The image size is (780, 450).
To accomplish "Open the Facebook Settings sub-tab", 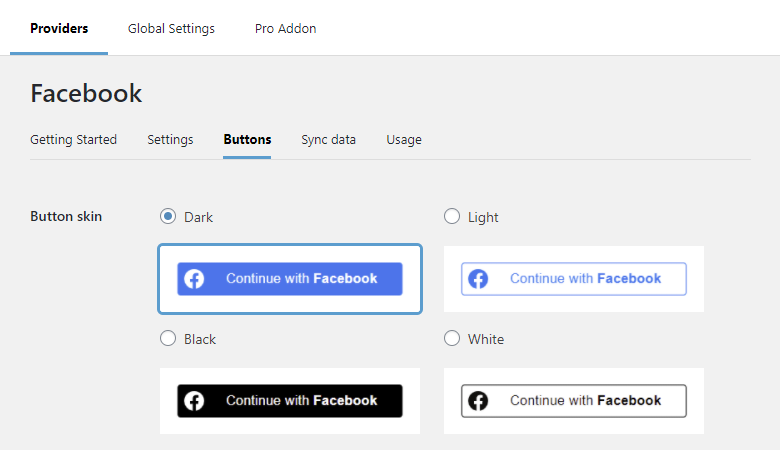I will point(170,140).
